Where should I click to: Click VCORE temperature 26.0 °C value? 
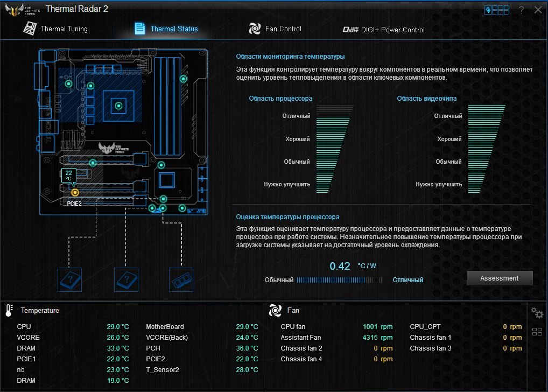point(118,338)
